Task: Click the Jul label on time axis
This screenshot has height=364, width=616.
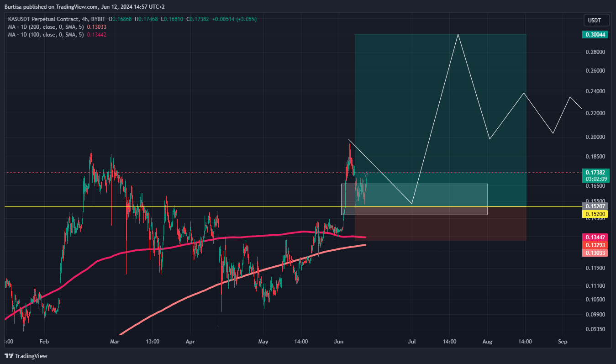Action: point(412,342)
